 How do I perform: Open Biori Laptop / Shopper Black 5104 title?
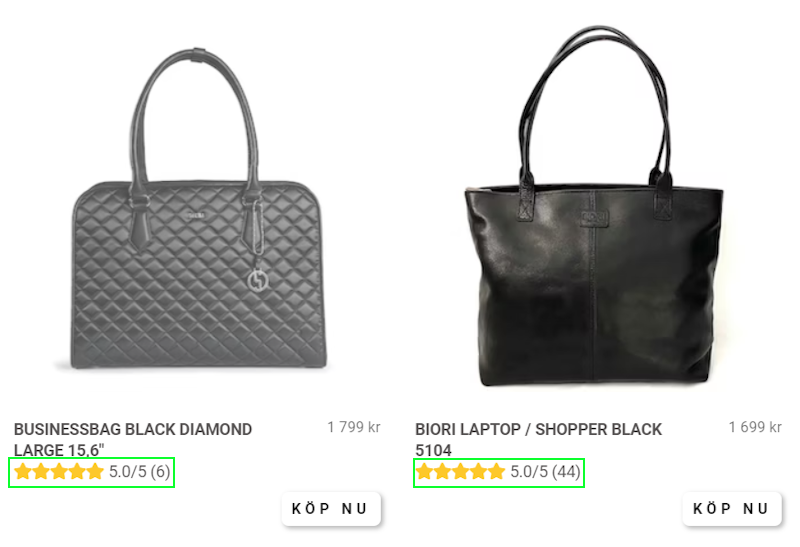pos(538,439)
